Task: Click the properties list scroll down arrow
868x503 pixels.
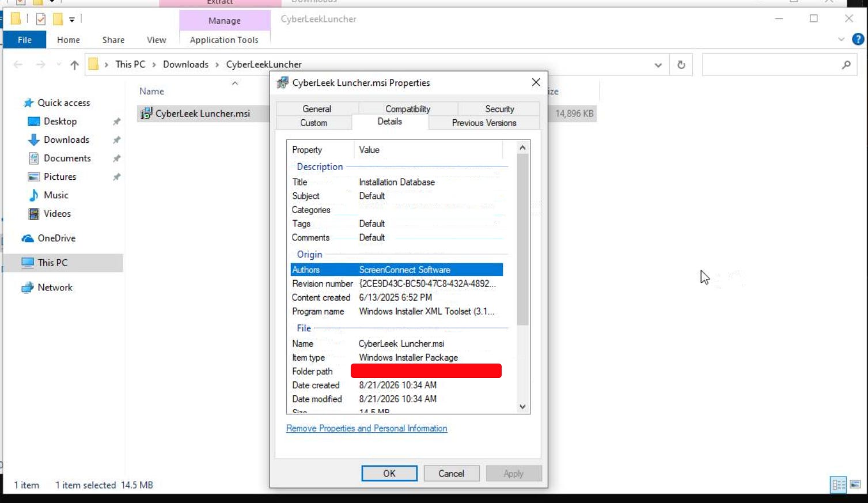Action: coord(522,407)
